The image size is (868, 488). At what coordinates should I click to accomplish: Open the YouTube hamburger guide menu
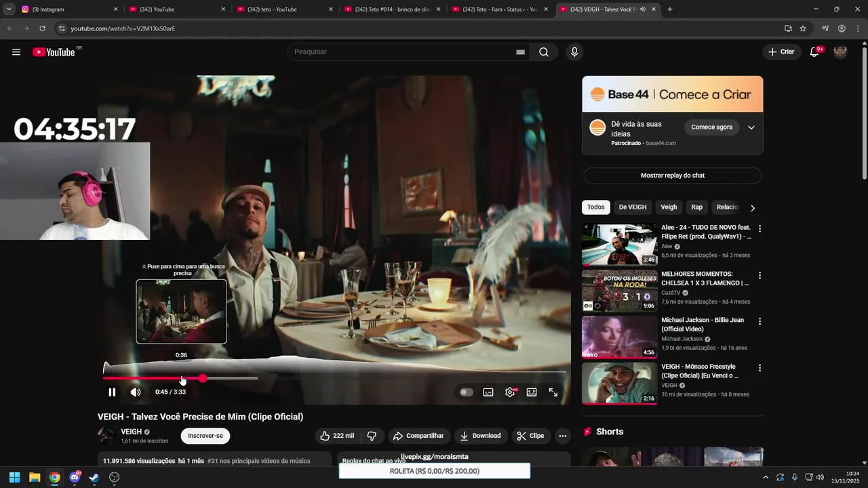pos(16,52)
